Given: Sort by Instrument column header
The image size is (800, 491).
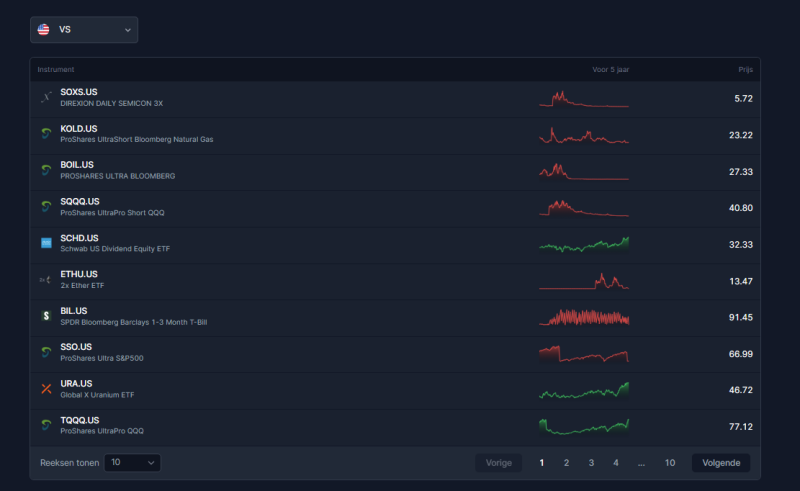Looking at the screenshot, I should 56,69.
